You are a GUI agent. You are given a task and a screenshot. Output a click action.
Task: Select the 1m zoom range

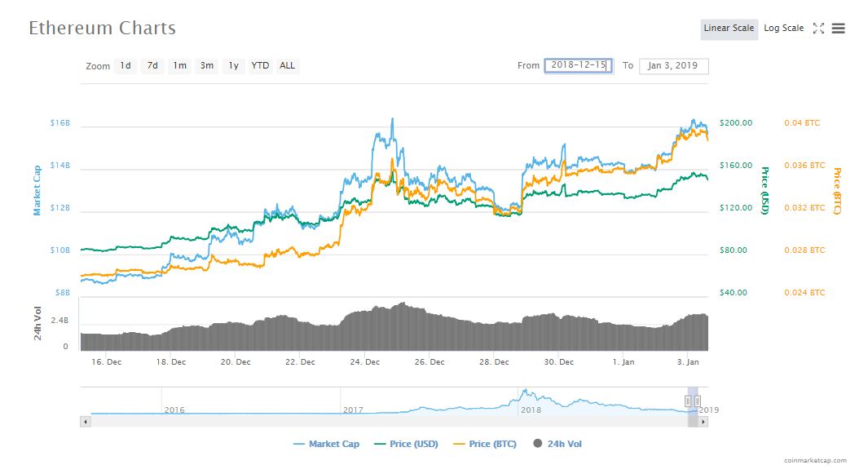[179, 66]
